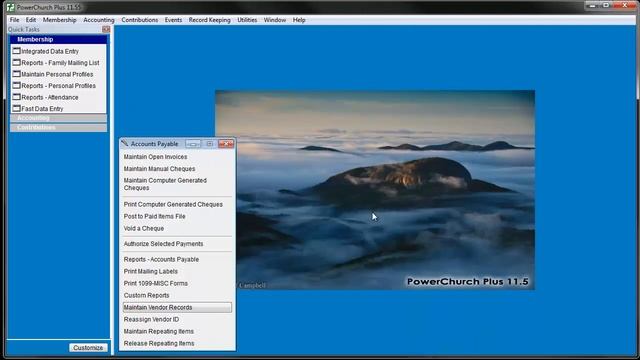Viewport: 640px width, 360px height.
Task: Open Maintain Personal Profiles task
Action: click(57, 74)
